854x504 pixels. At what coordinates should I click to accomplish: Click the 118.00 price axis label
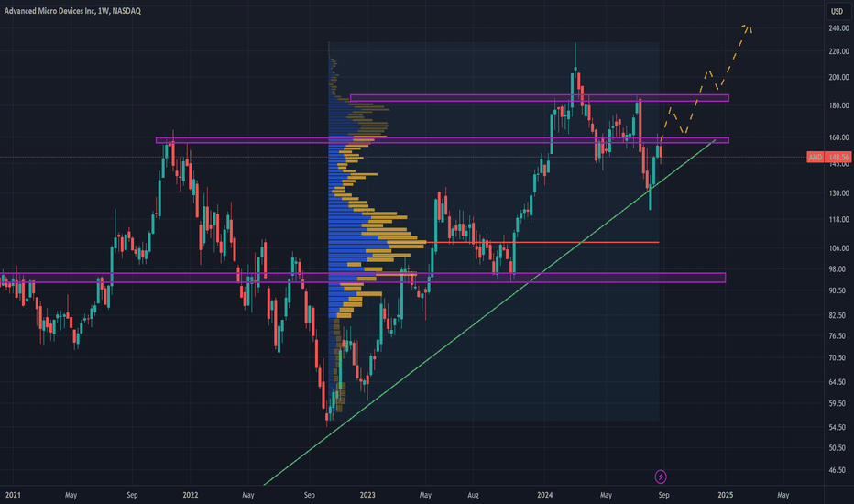(838, 220)
